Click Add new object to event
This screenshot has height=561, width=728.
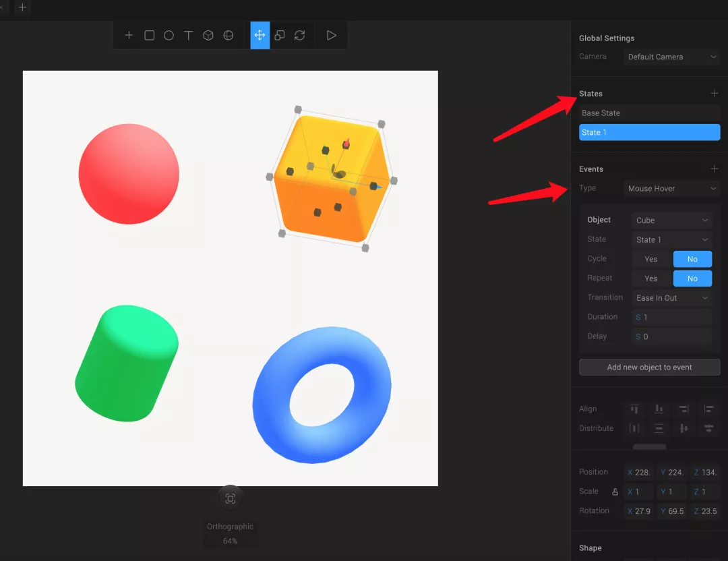[649, 367]
